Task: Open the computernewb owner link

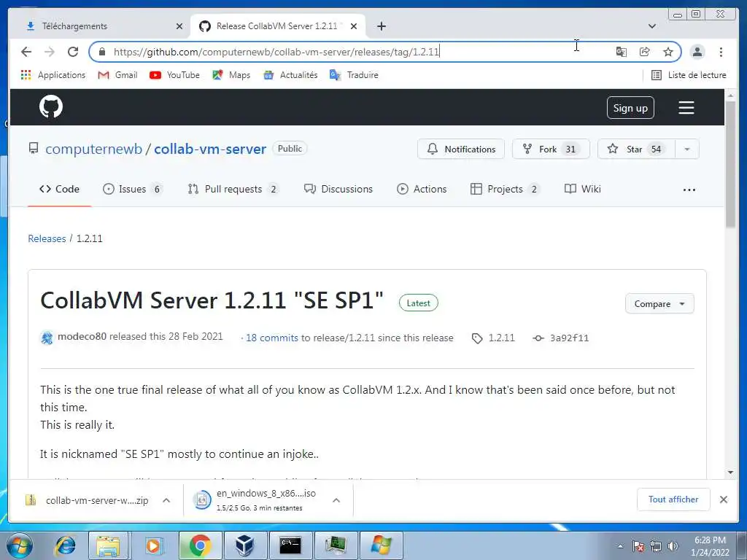Action: pyautogui.click(x=94, y=149)
